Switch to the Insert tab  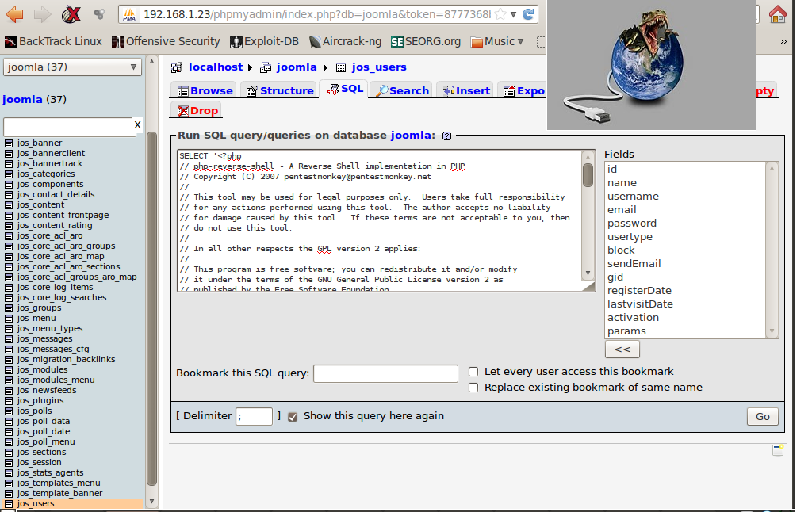[466, 90]
